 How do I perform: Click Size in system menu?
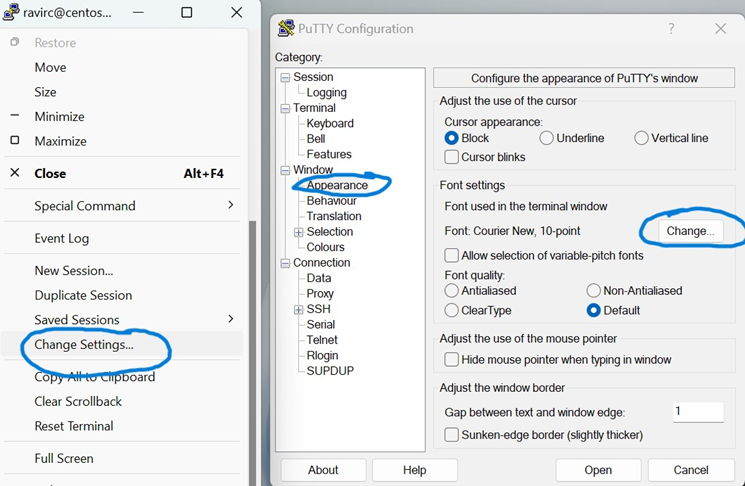(x=123, y=92)
